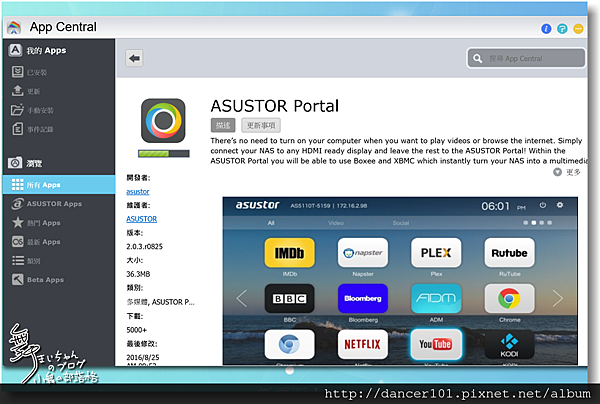Image resolution: width=600 pixels, height=404 pixels.
Task: Click the ASUSTOR Portal title text
Action: [x=275, y=106]
